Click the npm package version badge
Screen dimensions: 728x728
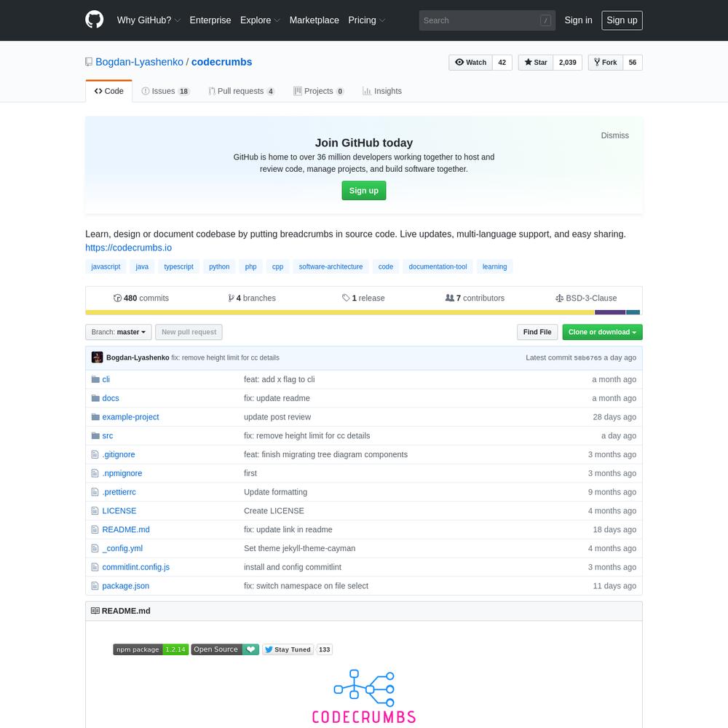151,649
